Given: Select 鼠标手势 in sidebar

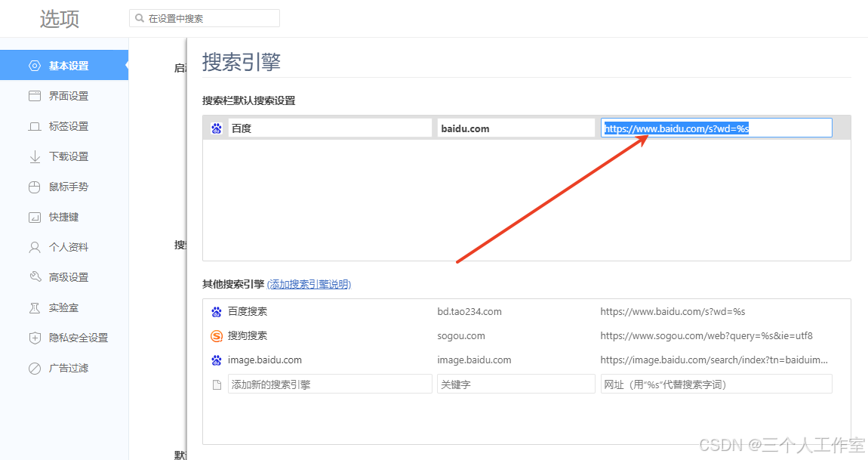Looking at the screenshot, I should pyautogui.click(x=64, y=187).
